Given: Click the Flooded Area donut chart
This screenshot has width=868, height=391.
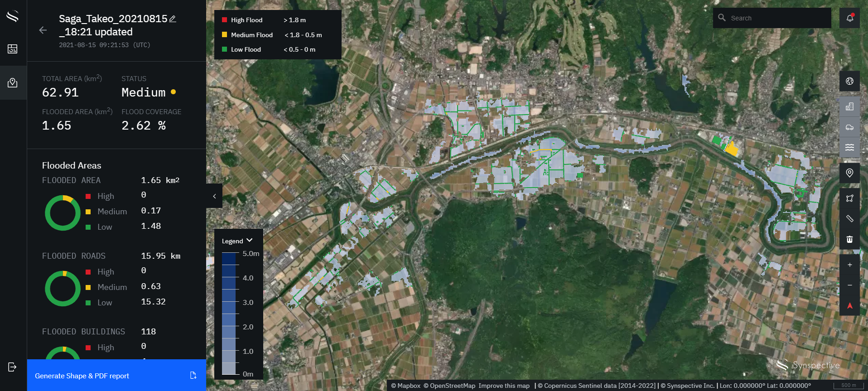Looking at the screenshot, I should (x=63, y=213).
